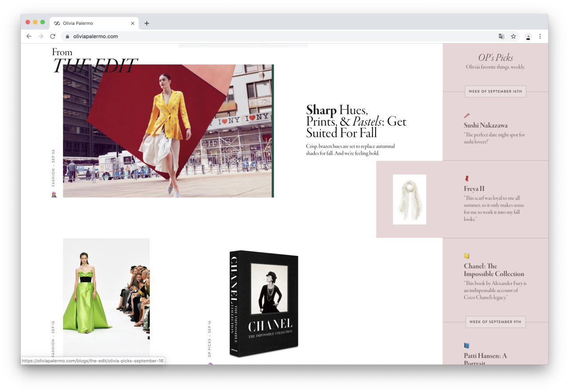The height and width of the screenshot is (392, 569).
Task: Click The Edit section heading
Action: coord(95,66)
